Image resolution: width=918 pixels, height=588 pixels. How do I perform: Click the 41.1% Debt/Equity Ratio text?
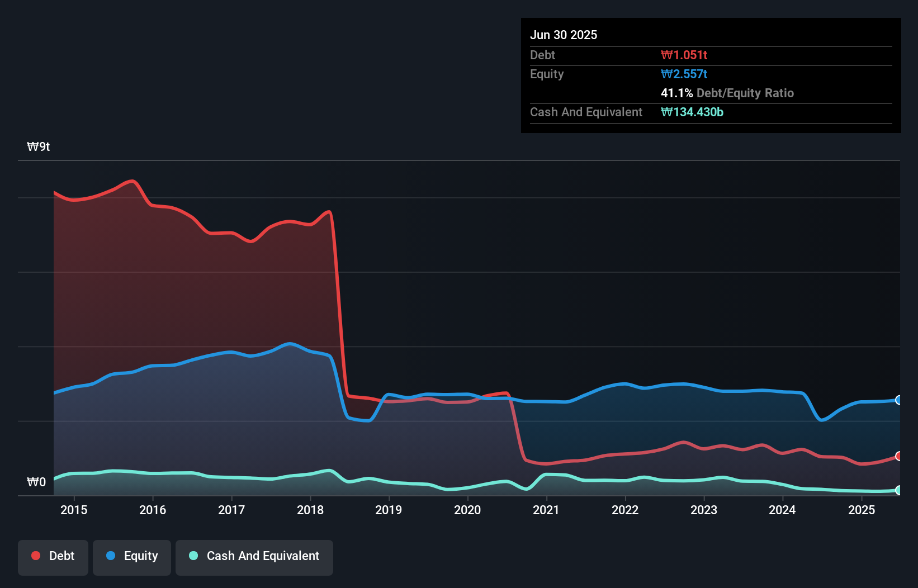tap(727, 93)
